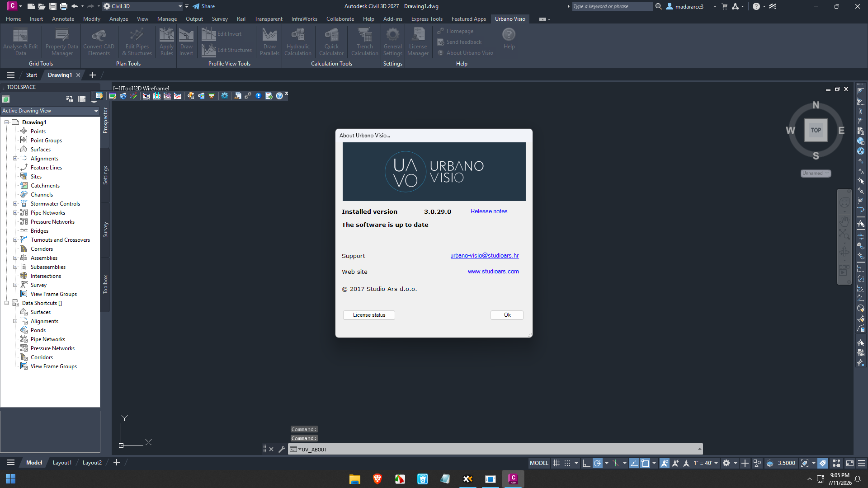868x488 pixels.
Task: Open the Active Drawing View dropdown
Action: point(50,111)
